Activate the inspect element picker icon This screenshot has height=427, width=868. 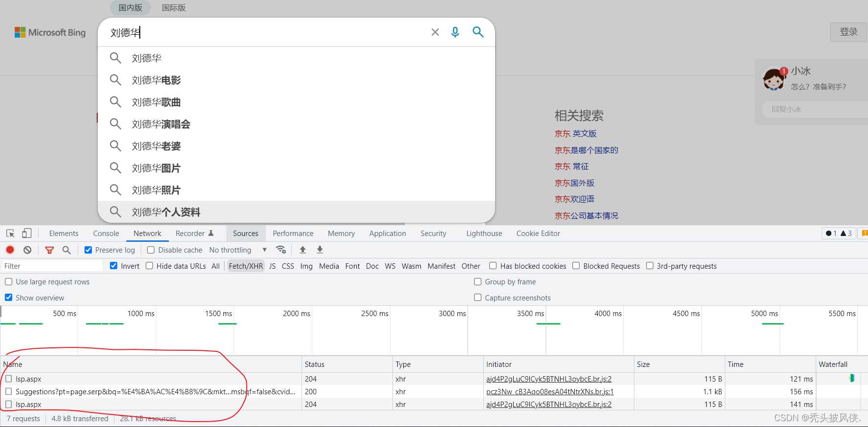(x=10, y=234)
